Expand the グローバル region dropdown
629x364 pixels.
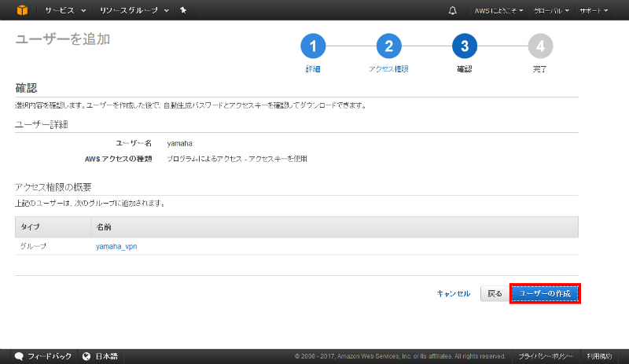[551, 11]
